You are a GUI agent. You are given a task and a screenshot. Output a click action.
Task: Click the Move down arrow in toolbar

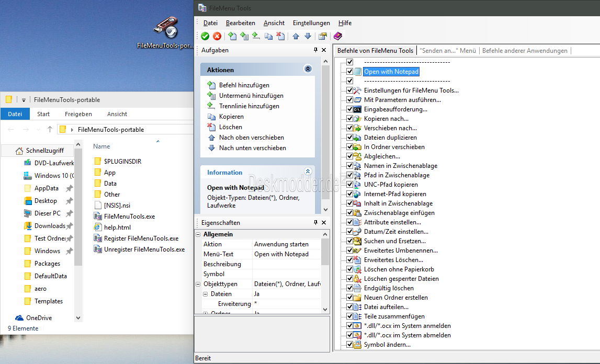pos(308,36)
